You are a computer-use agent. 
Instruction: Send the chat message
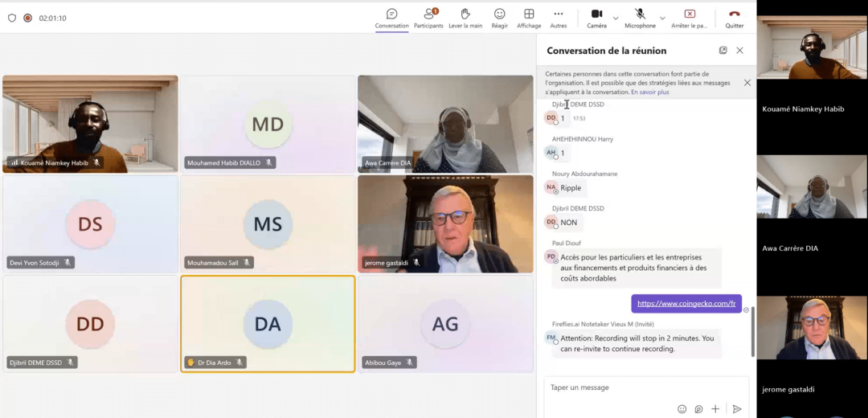(736, 409)
